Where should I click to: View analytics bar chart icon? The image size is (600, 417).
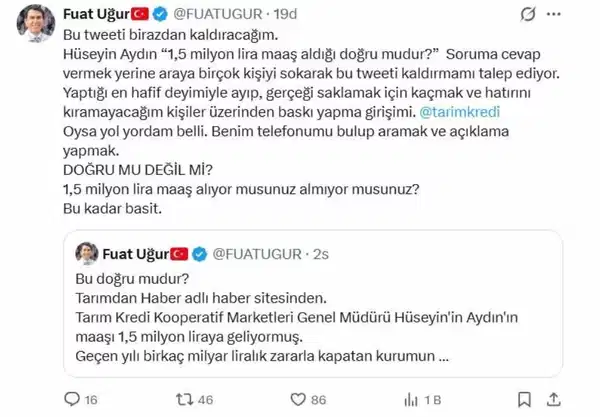(411, 400)
